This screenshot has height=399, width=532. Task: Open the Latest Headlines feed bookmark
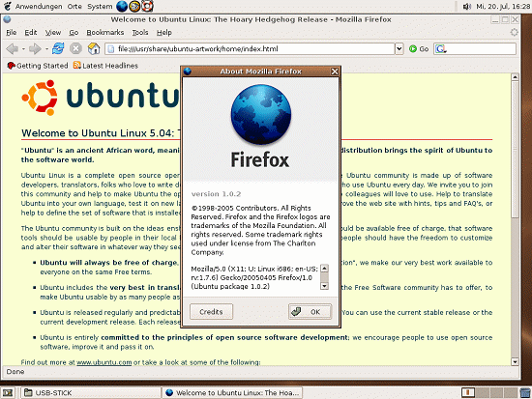[x=105, y=66]
